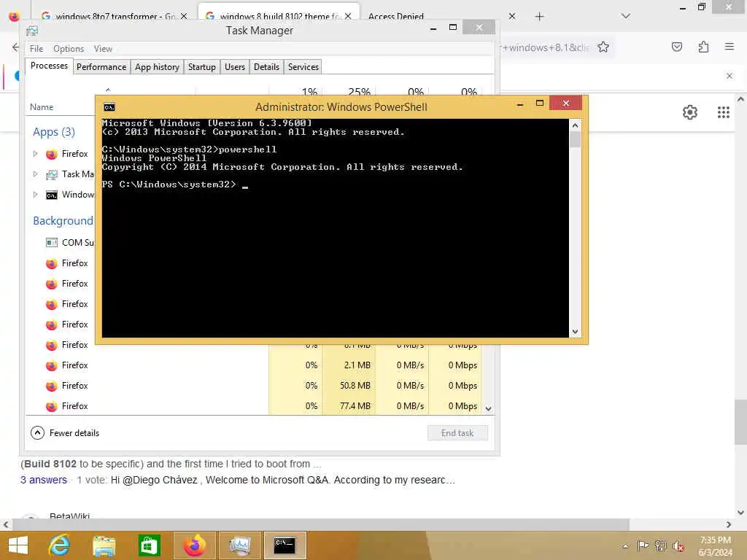Open the 3 answers link

point(43,480)
